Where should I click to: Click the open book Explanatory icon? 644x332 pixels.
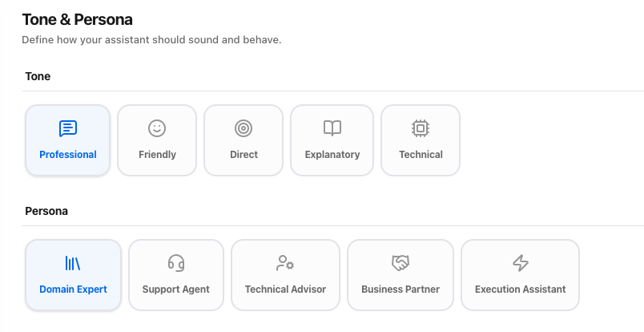pyautogui.click(x=332, y=128)
